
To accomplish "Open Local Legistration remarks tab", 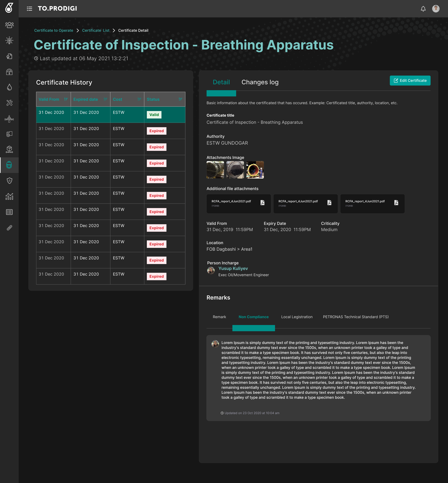I will [297, 317].
